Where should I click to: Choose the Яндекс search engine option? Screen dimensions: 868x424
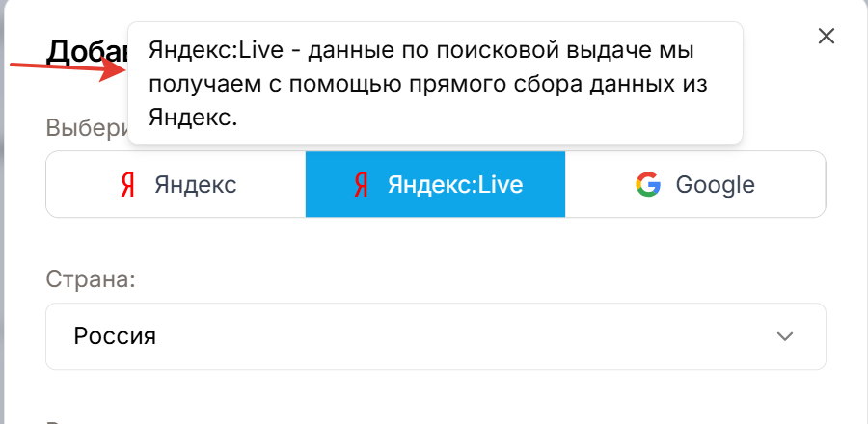(176, 185)
